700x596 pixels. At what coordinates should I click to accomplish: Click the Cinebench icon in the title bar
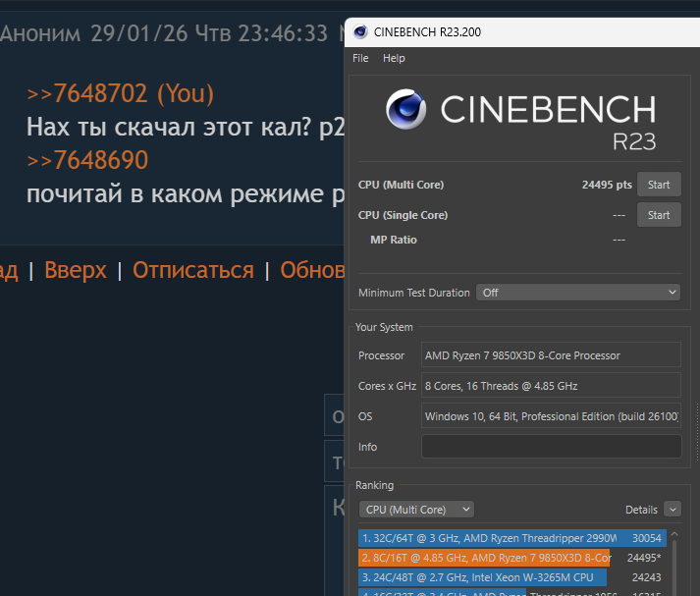click(x=360, y=32)
